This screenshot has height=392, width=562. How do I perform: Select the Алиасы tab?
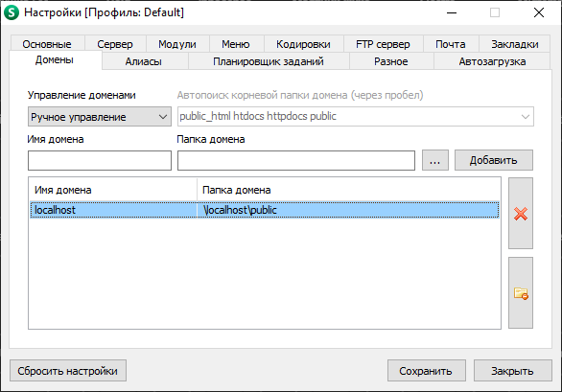pyautogui.click(x=143, y=61)
